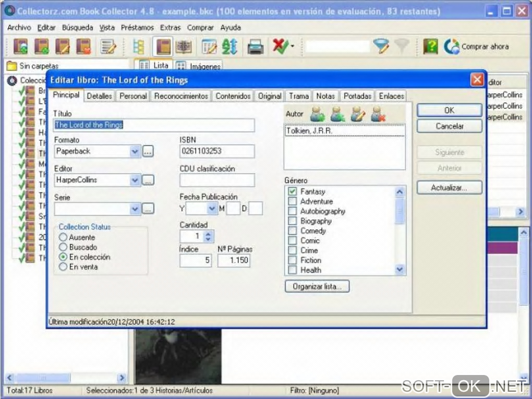Select the closed book view icon

pyautogui.click(x=163, y=46)
